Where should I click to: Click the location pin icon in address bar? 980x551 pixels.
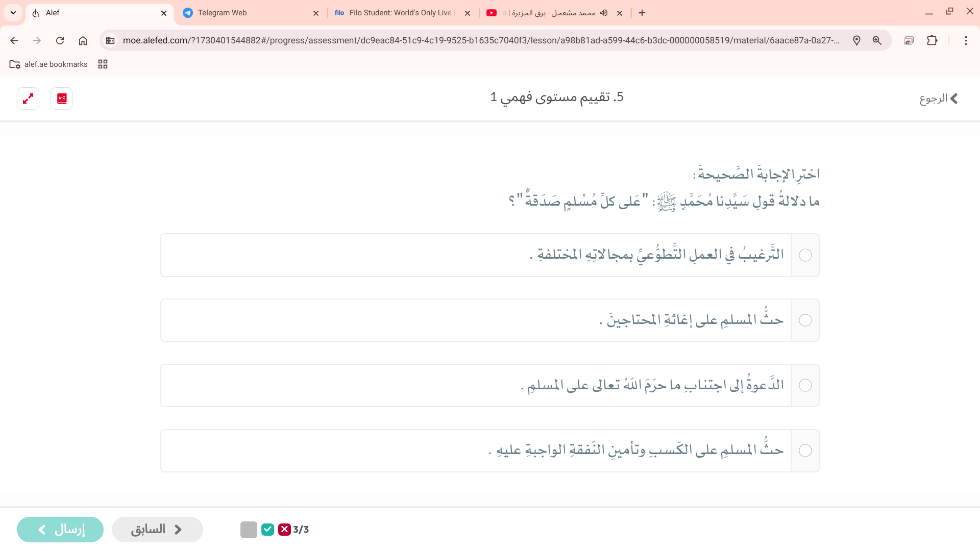click(x=856, y=40)
